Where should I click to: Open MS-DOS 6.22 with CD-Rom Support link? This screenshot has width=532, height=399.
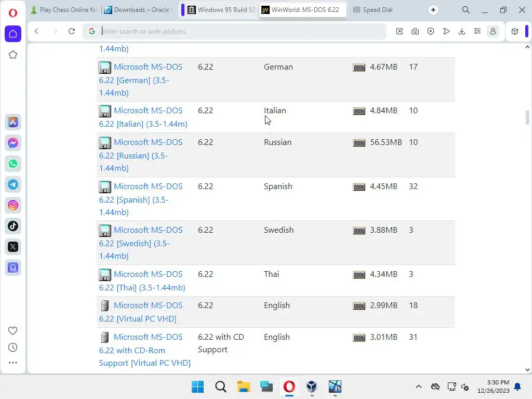144,350
